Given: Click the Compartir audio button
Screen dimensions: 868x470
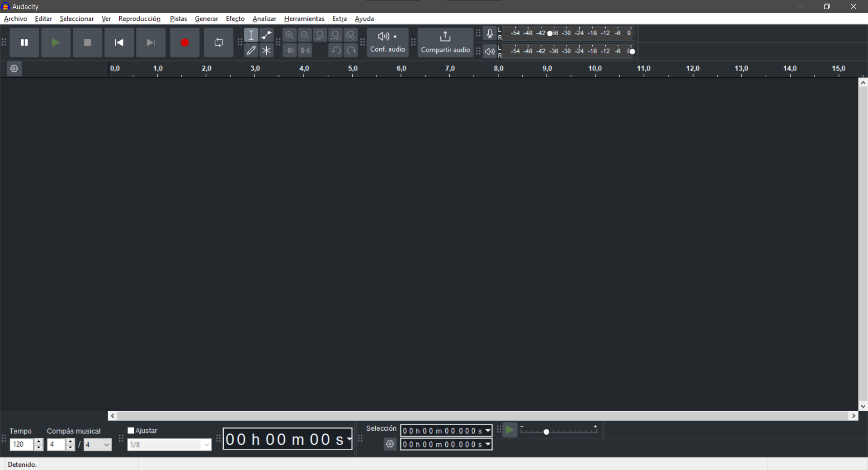Looking at the screenshot, I should point(445,42).
